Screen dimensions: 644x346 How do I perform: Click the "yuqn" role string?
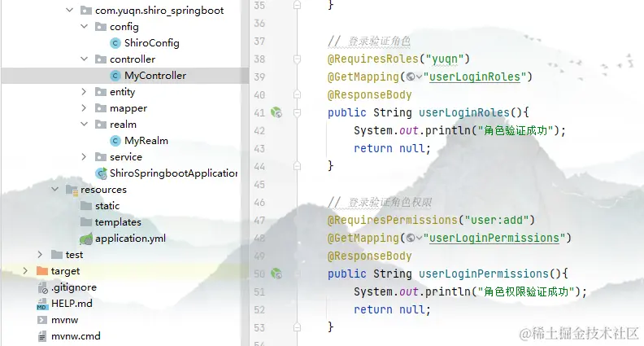click(445, 59)
